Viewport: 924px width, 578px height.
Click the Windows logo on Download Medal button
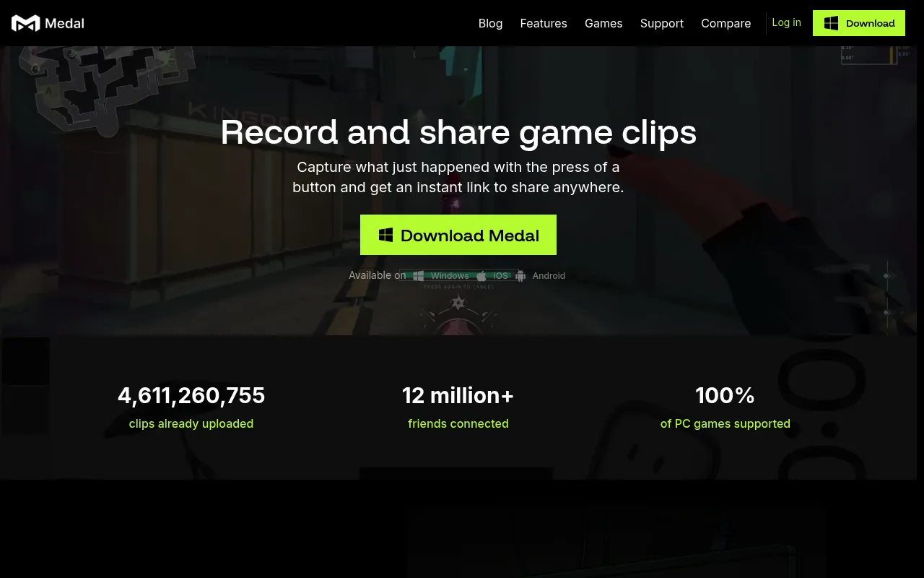click(x=386, y=235)
